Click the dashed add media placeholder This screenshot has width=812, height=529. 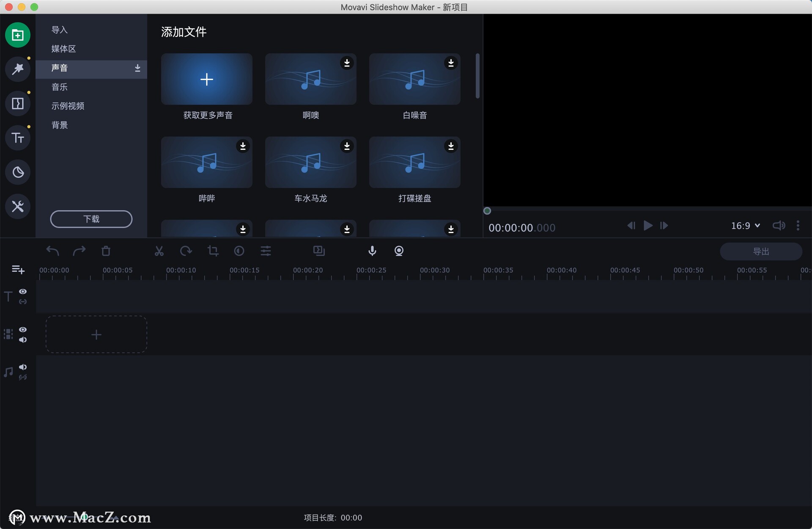click(x=96, y=334)
